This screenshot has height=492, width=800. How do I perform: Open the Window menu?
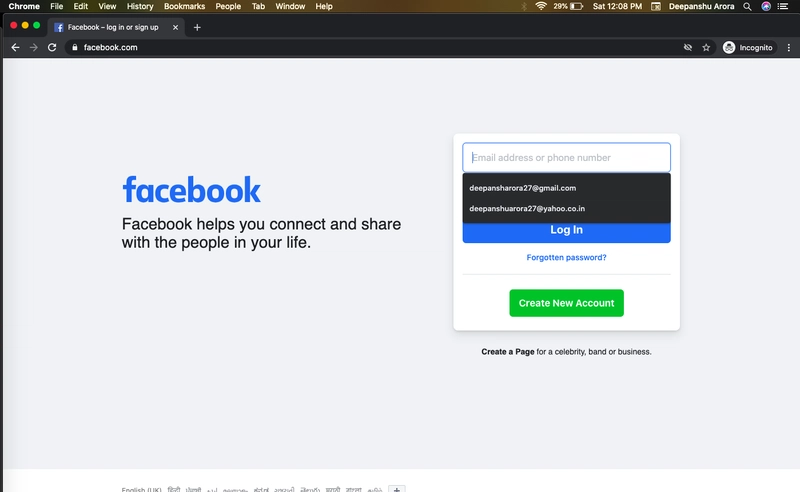pyautogui.click(x=290, y=6)
